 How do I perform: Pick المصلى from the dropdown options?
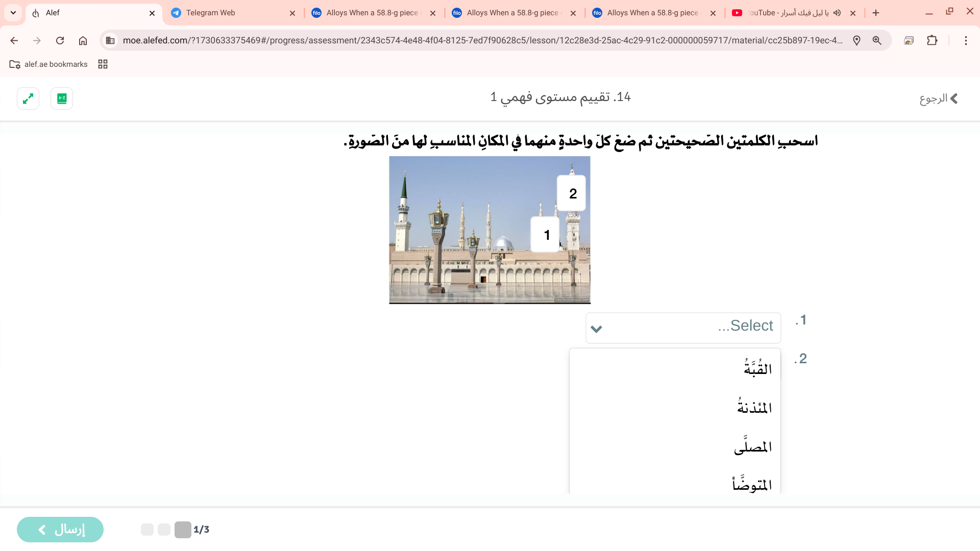click(752, 446)
